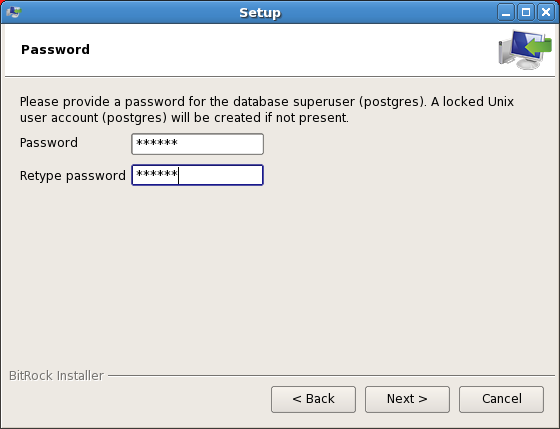Click the divider line below the header
The width and height of the screenshot is (560, 429).
[x=280, y=76]
